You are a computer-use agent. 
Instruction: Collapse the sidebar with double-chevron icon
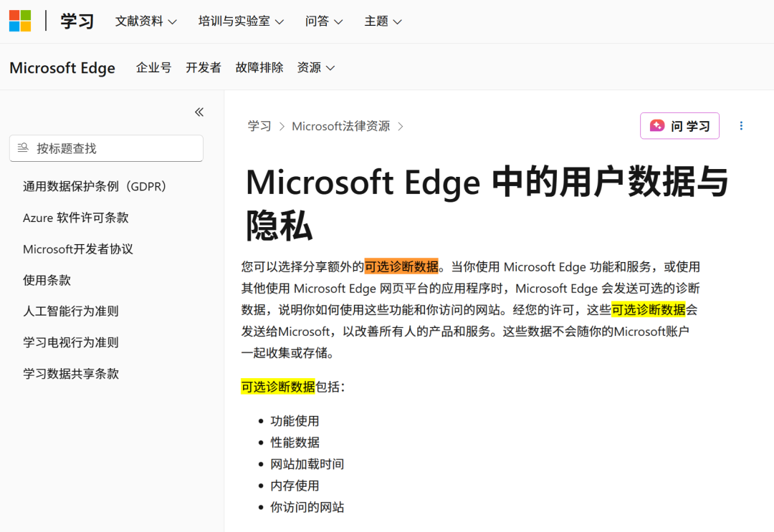(199, 112)
